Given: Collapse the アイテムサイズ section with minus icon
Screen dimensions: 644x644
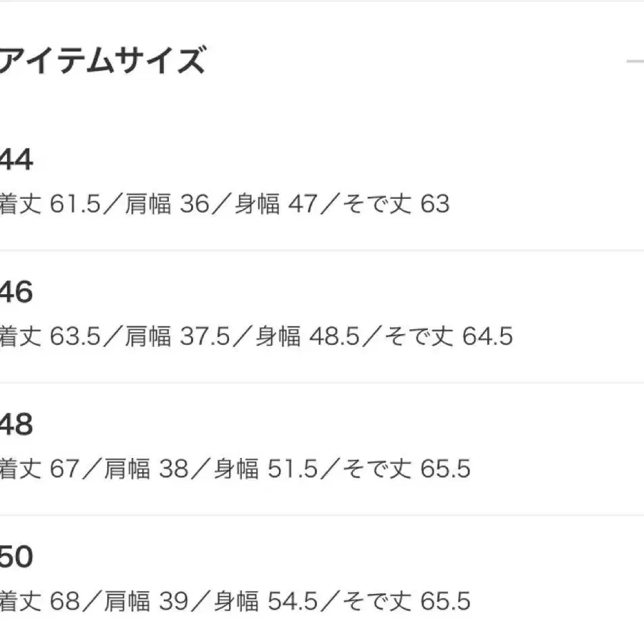Looking at the screenshot, I should (x=635, y=62).
